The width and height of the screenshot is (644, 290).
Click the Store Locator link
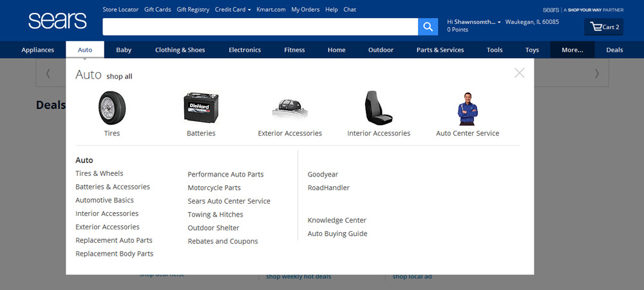coord(121,10)
